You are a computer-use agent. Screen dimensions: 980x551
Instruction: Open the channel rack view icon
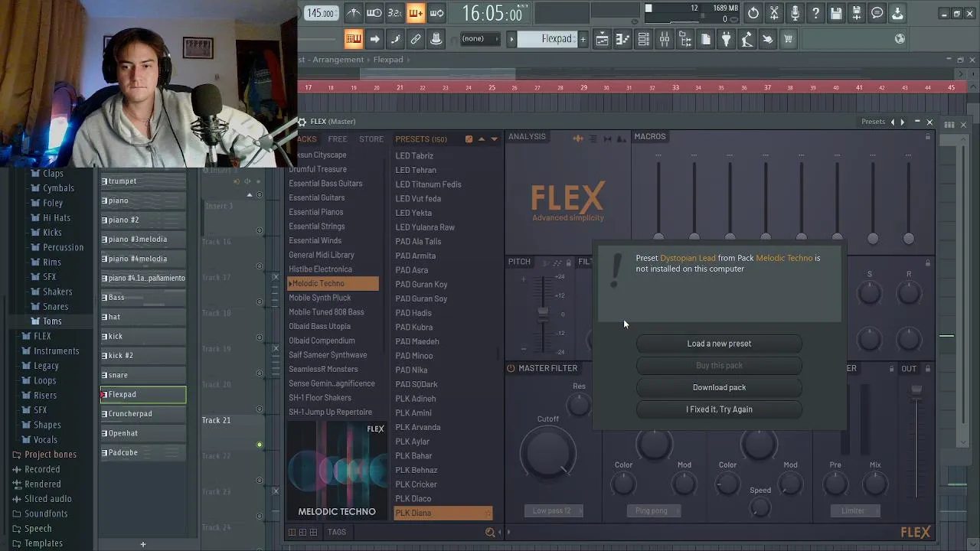[x=644, y=39]
